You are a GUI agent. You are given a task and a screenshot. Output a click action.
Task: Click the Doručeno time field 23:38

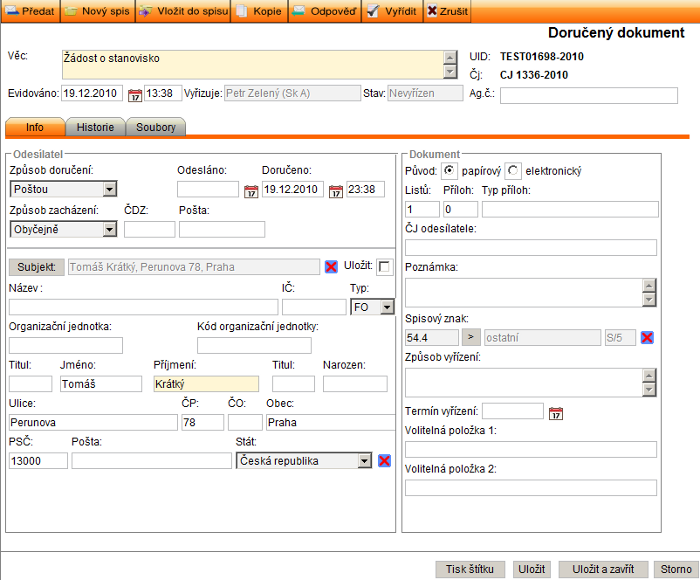click(366, 189)
